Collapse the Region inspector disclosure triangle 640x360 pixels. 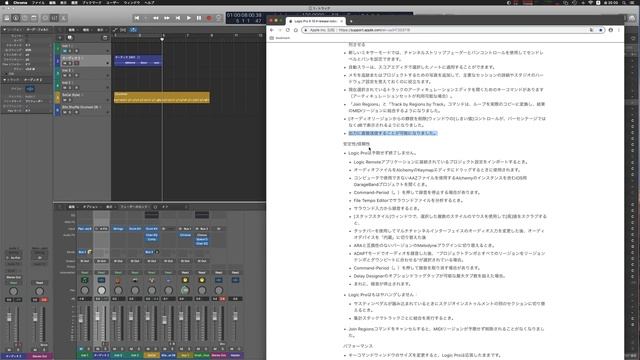click(4, 30)
